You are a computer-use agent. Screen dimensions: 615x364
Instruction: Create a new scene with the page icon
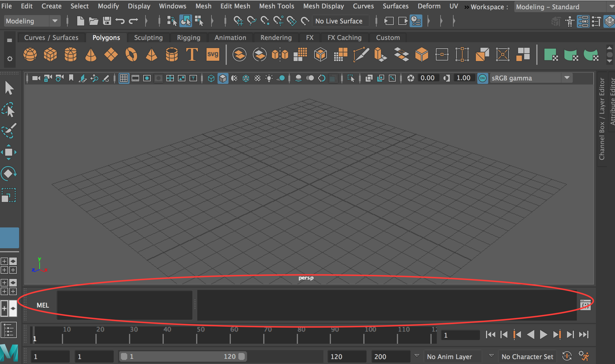(x=80, y=21)
